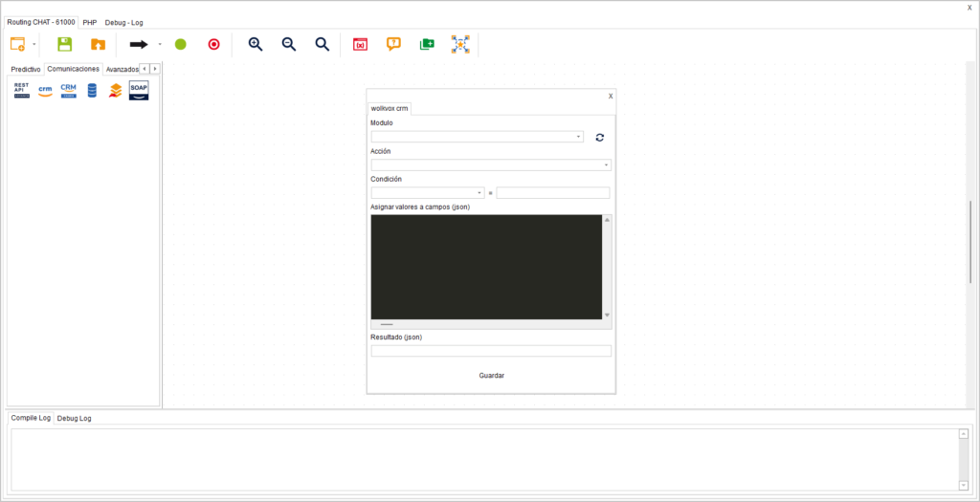Select the wolkvox crm dialog tab

[390, 109]
